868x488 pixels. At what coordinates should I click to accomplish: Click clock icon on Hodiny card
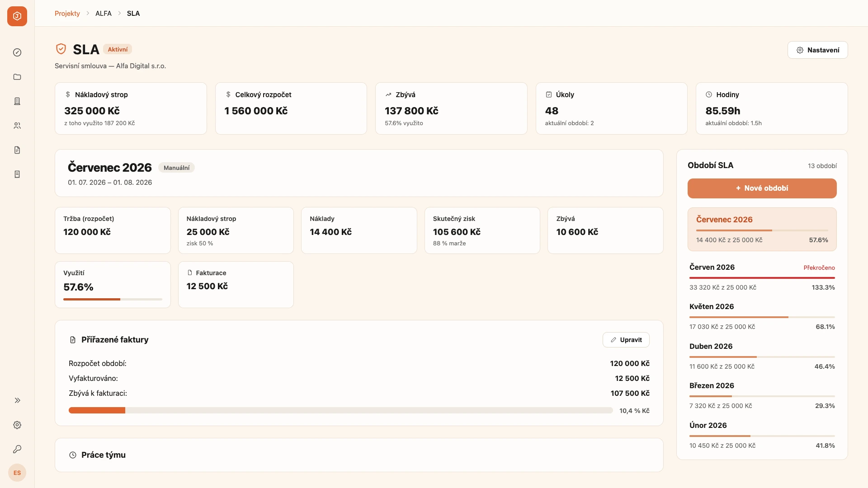tap(709, 94)
